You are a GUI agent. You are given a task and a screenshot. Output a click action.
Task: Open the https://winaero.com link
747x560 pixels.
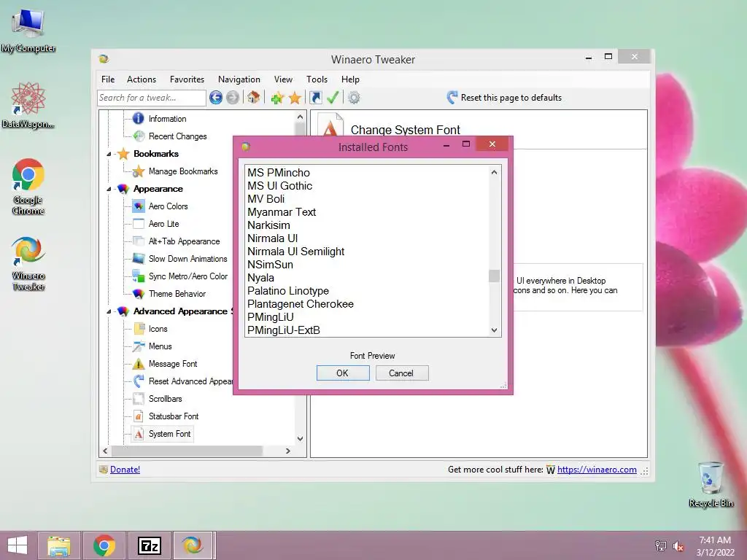point(597,470)
